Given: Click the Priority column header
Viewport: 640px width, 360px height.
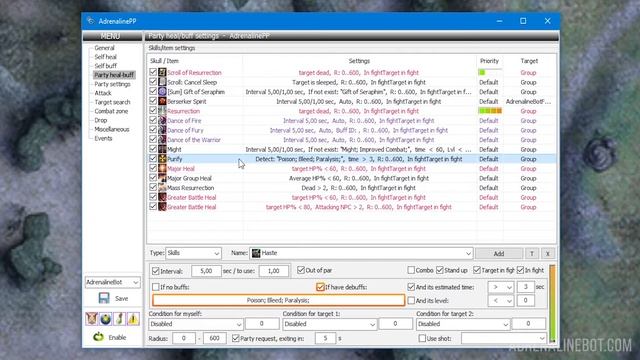Looking at the screenshot, I should [x=489, y=61].
